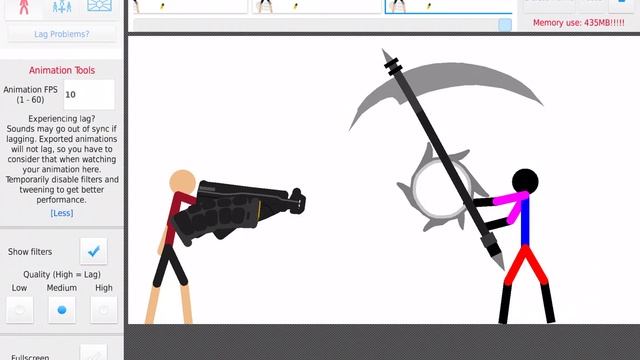Viewport: 640px width, 360px height.
Task: Select the highlighted third frame thumbnail
Action: [449, 7]
